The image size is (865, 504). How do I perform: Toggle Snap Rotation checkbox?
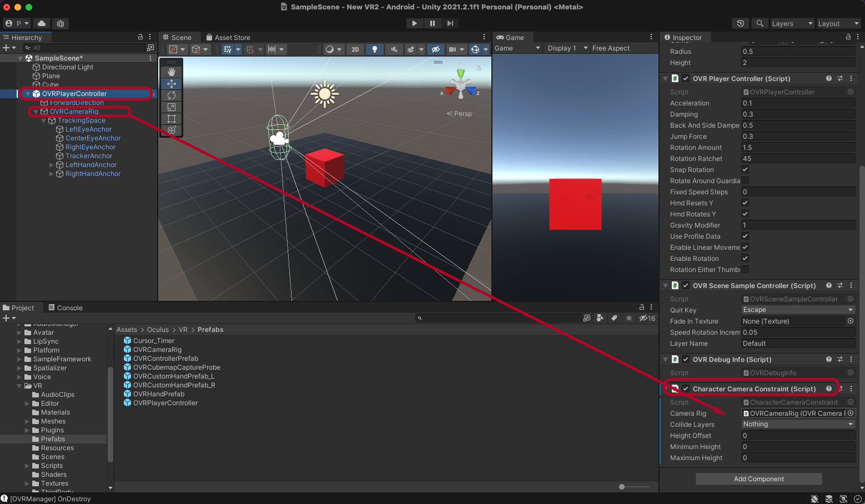(745, 169)
